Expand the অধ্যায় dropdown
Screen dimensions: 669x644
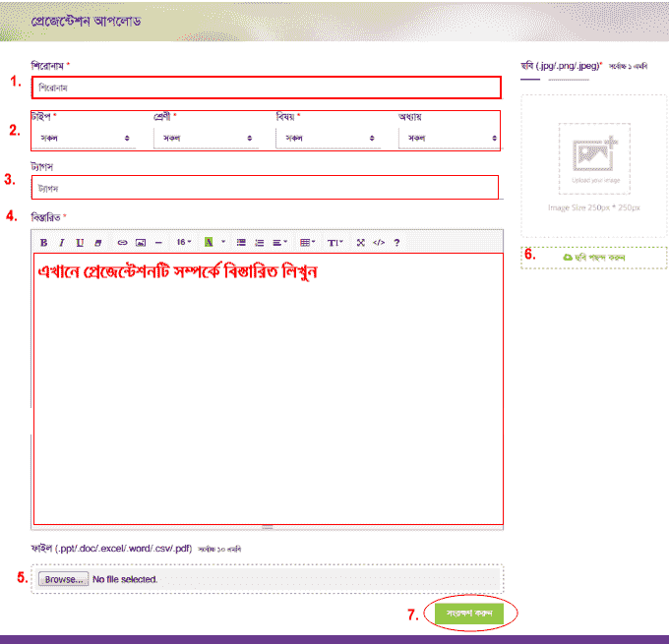448,139
